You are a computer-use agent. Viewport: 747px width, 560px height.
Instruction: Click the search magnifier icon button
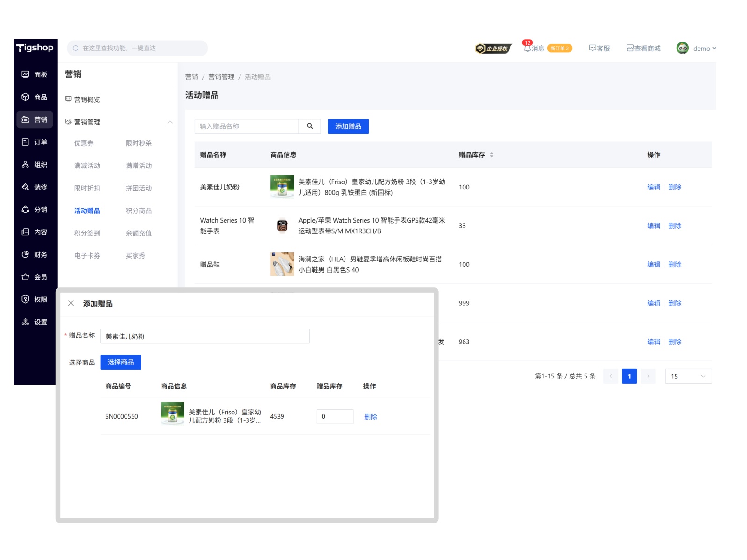(310, 126)
